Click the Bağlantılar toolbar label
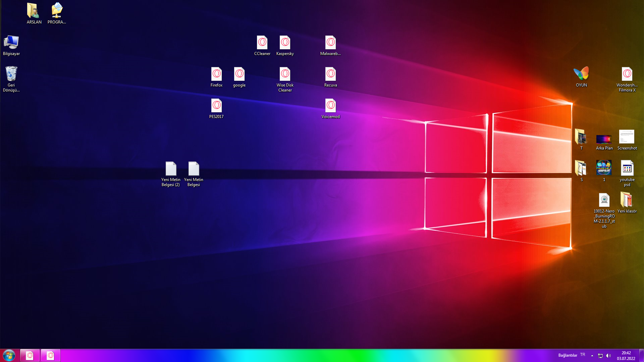 point(568,355)
